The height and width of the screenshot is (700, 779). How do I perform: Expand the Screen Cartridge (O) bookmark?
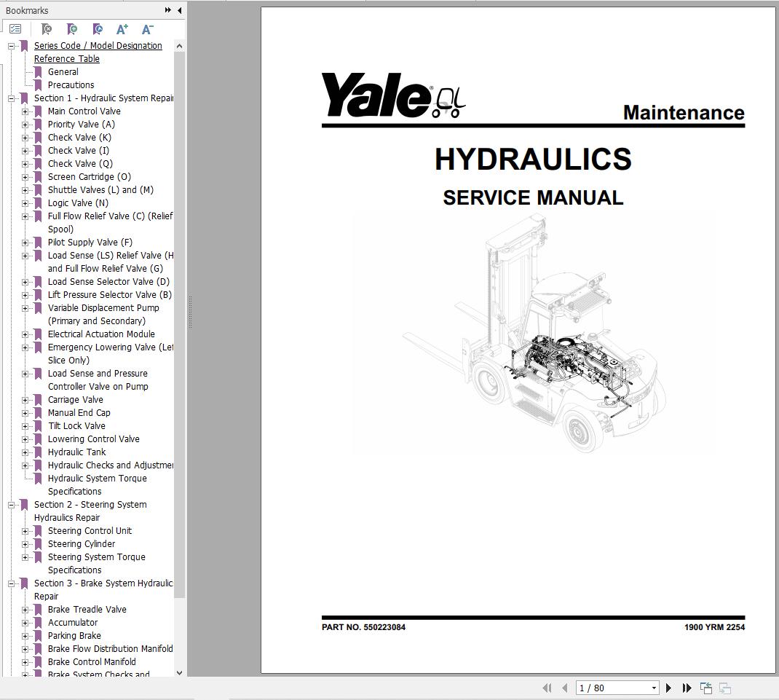(25, 178)
